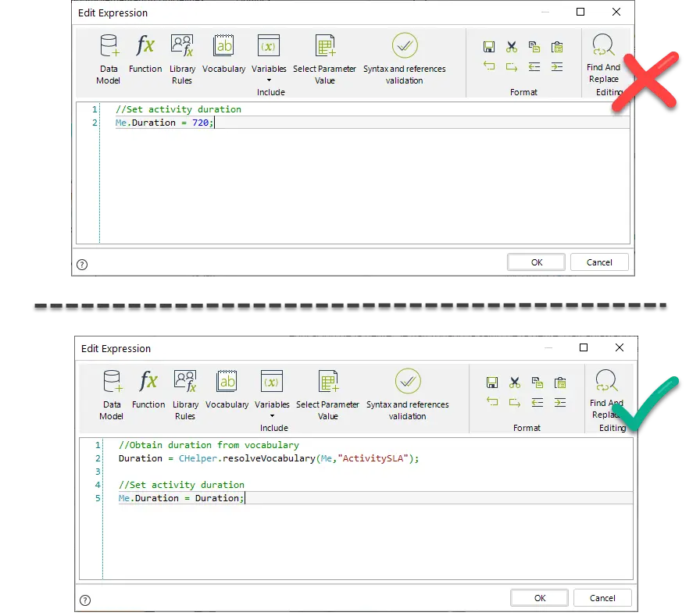Click the line containing CHelper.resolveVocabulary
This screenshot has width=700, height=616.
[269, 458]
